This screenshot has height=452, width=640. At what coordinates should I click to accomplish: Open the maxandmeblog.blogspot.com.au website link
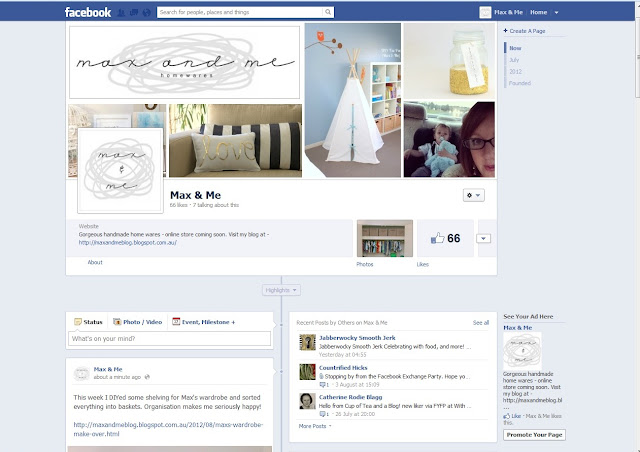point(128,243)
